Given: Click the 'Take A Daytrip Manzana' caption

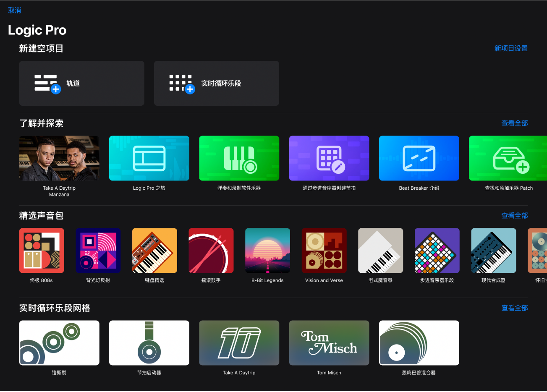Looking at the screenshot, I should [59, 191].
